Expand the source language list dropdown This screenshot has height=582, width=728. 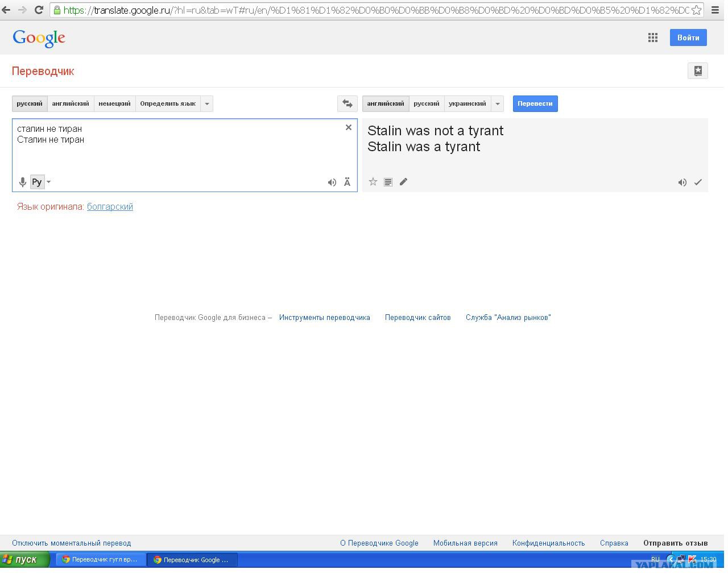coord(207,103)
